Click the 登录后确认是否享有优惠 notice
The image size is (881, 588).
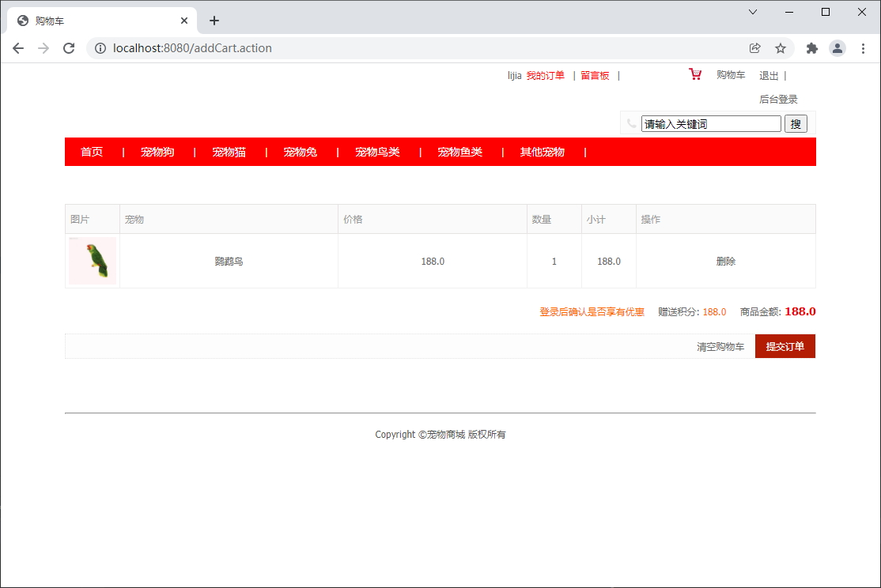[592, 311]
